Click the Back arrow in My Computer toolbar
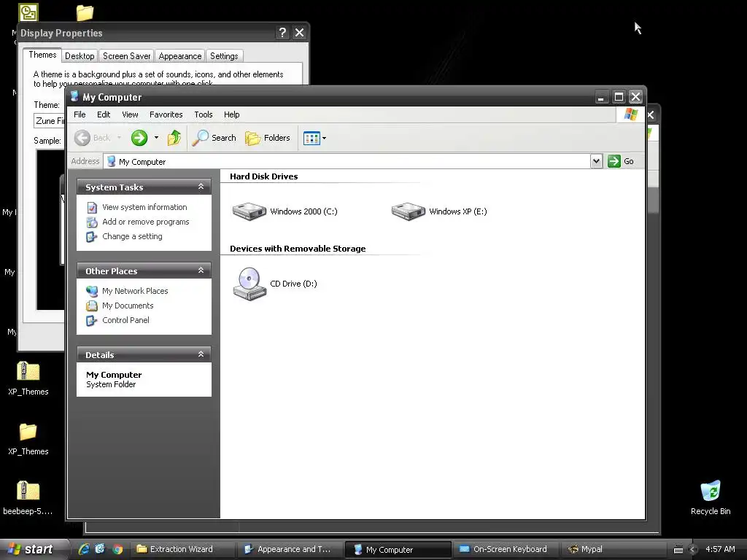The height and width of the screenshot is (560, 747). [x=82, y=138]
